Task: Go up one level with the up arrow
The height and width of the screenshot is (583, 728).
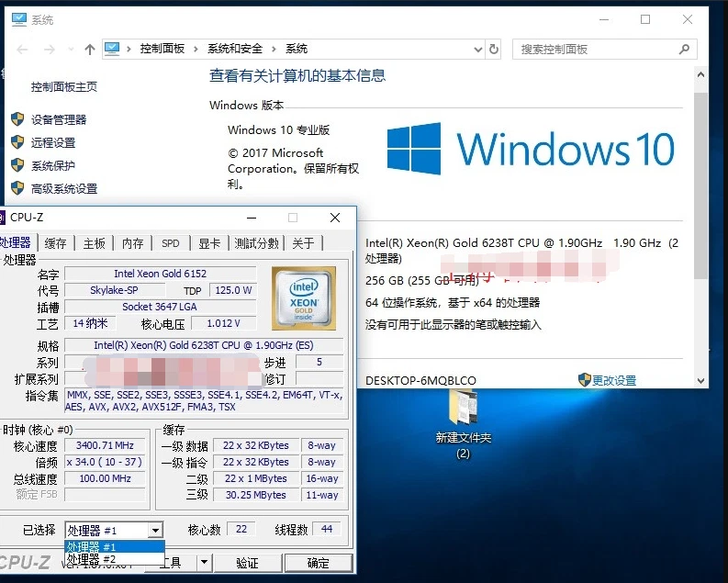Action: (x=90, y=50)
